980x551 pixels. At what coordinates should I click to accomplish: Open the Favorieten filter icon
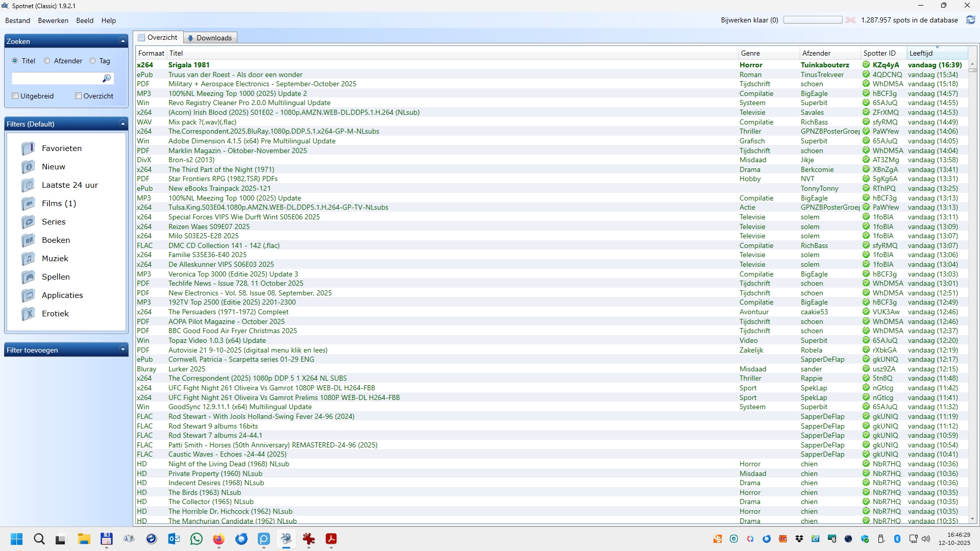28,148
